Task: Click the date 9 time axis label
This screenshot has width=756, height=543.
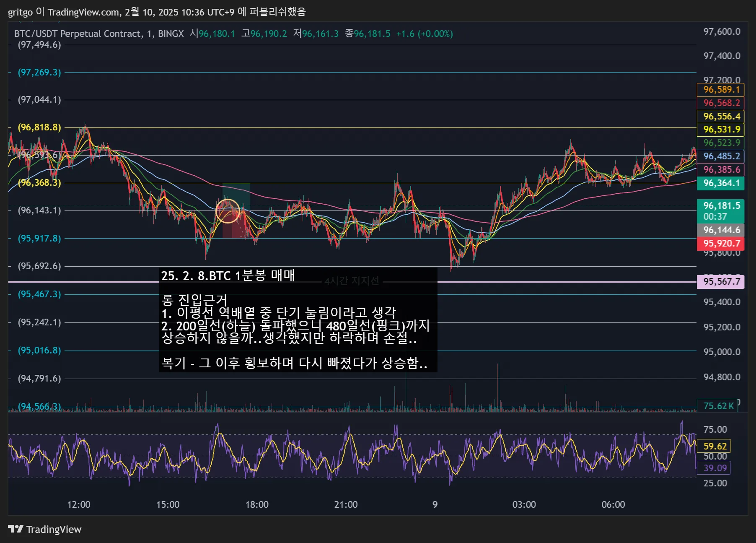Action: (435, 505)
